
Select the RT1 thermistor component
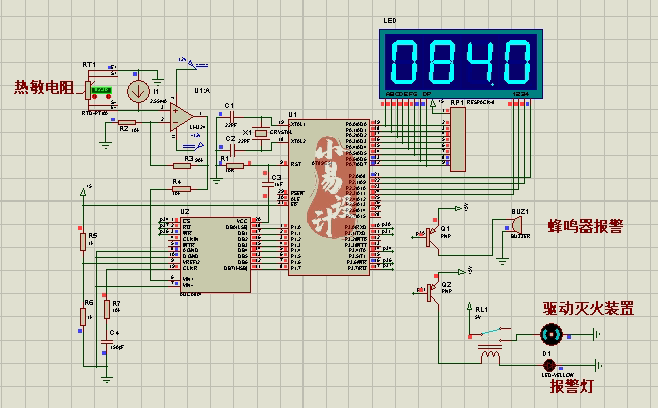coord(89,90)
